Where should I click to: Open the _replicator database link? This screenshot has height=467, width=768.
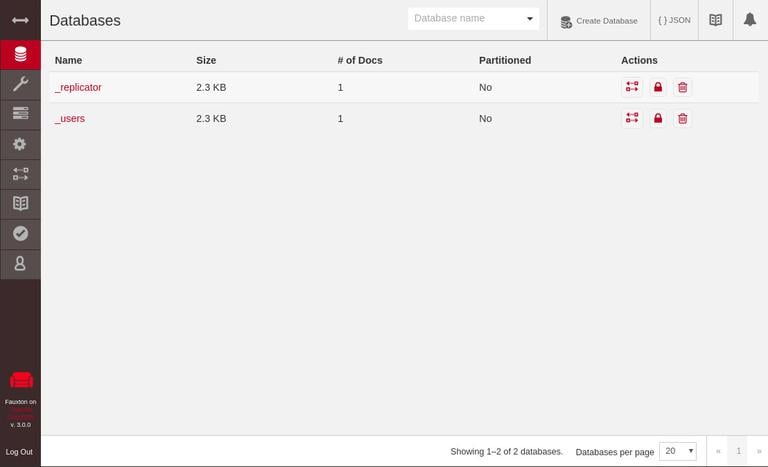pyautogui.click(x=78, y=87)
